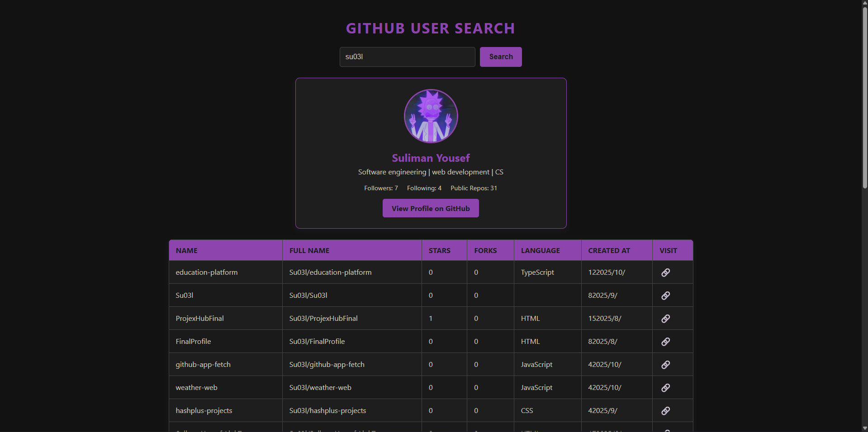The image size is (868, 432).
Task: Click the Suliman Yousef name heading
Action: point(431,158)
